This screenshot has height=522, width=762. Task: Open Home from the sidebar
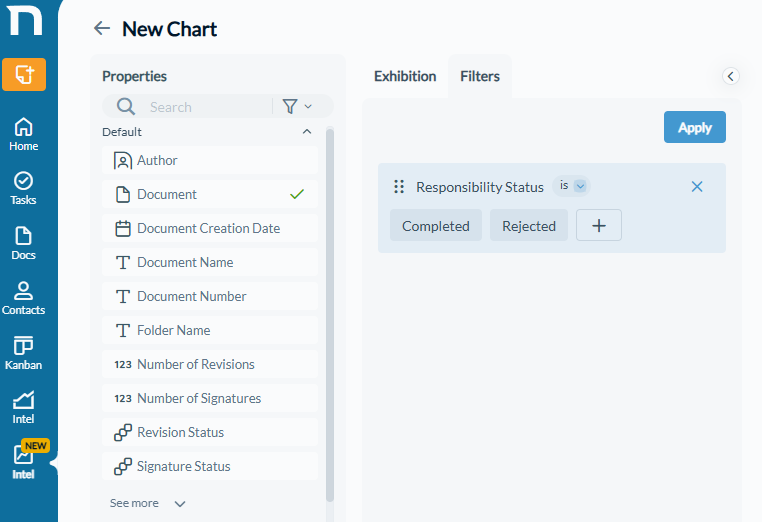(23, 134)
